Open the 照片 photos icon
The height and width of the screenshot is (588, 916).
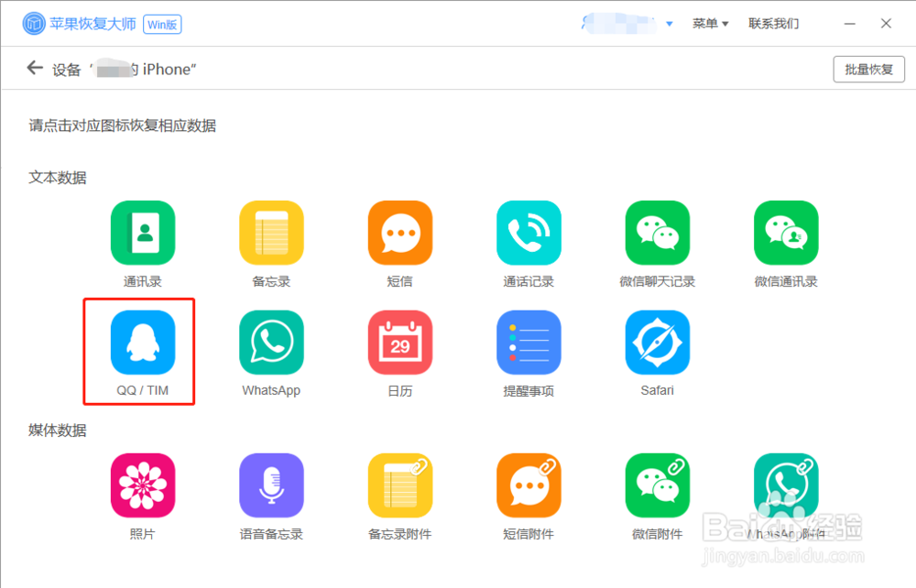pos(143,485)
